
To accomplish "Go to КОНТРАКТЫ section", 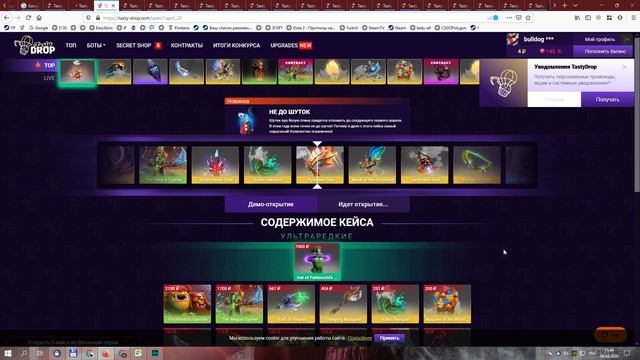I will (x=187, y=45).
